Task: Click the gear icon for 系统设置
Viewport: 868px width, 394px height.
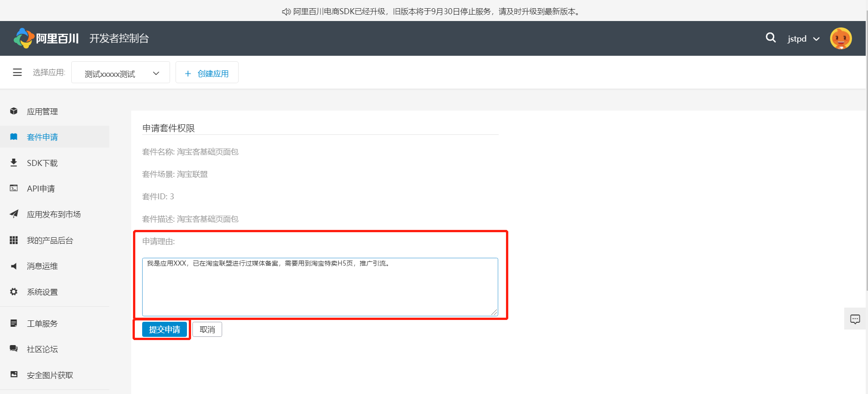Action: click(14, 292)
